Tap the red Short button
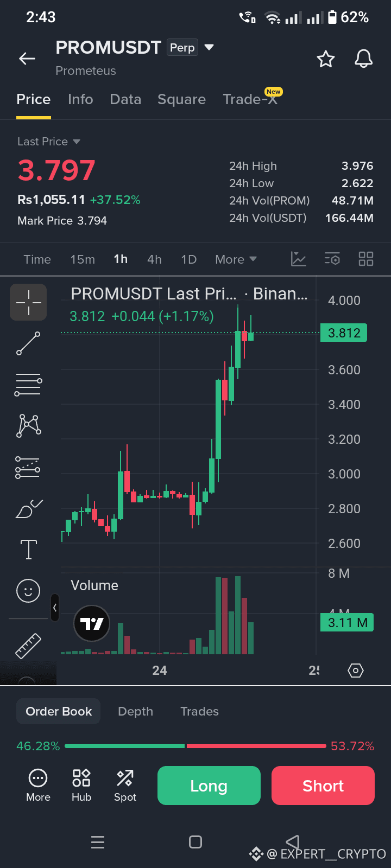This screenshot has height=868, width=391. (x=323, y=786)
